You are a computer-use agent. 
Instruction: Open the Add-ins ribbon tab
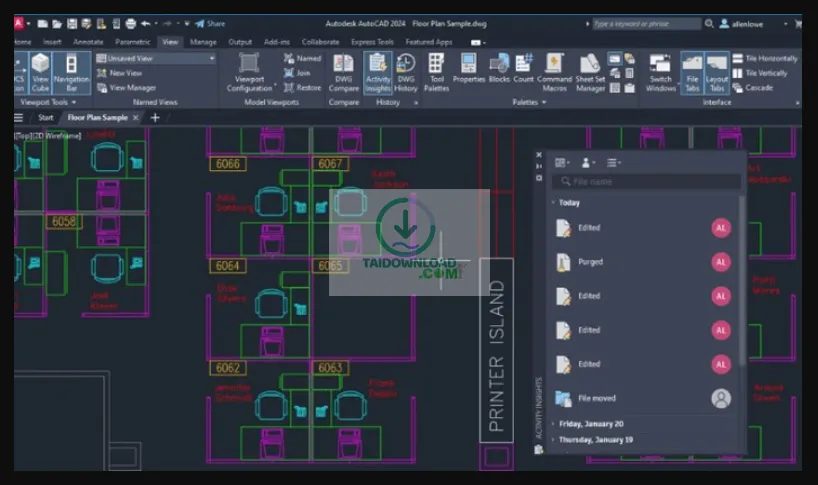[x=276, y=42]
